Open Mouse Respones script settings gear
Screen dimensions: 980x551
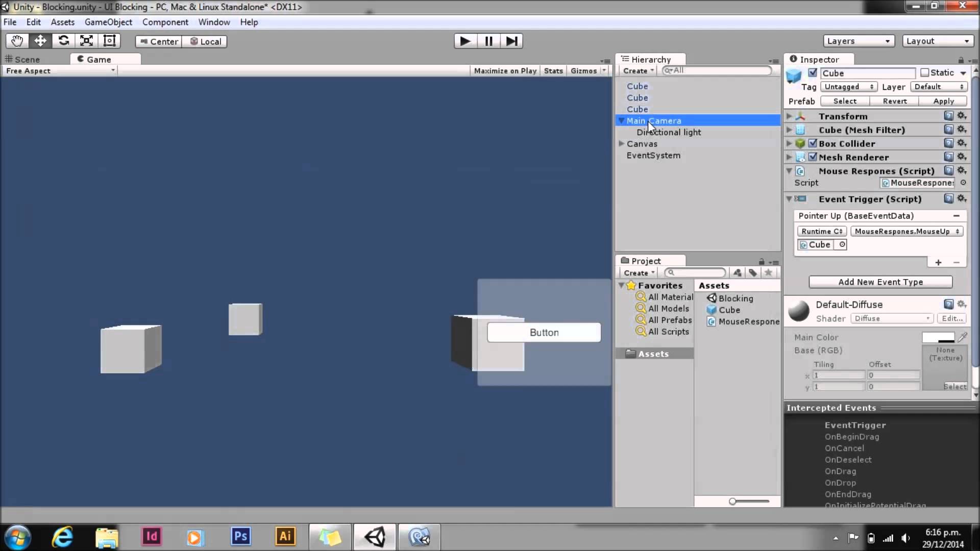tap(962, 171)
